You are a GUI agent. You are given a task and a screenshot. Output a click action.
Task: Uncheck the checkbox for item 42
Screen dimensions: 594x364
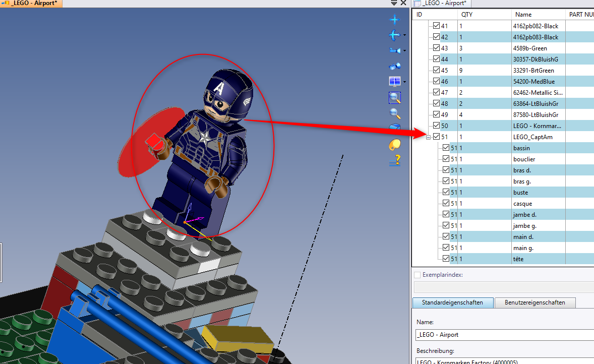pyautogui.click(x=436, y=37)
